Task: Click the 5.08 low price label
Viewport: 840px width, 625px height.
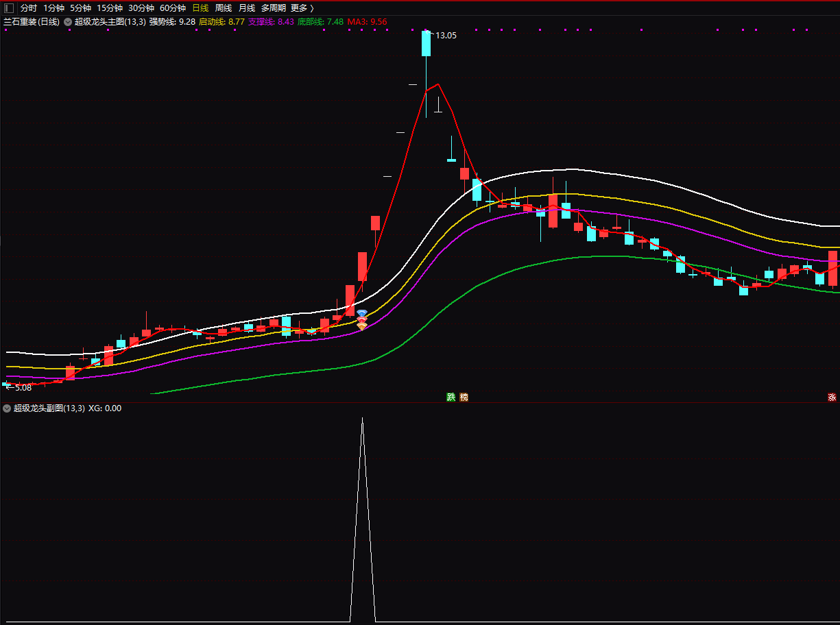Action: tap(23, 388)
